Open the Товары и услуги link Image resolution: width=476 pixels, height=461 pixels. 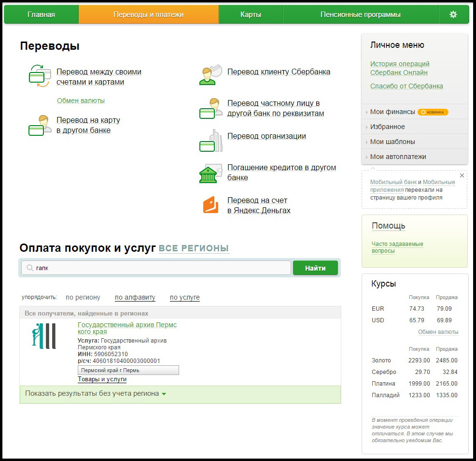tap(102, 379)
